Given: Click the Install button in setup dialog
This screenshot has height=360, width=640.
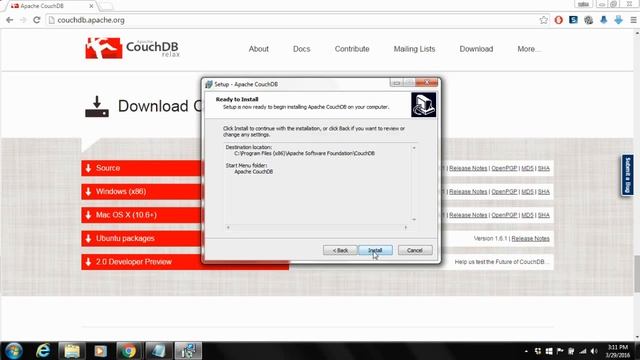Looking at the screenshot, I should point(375,250).
